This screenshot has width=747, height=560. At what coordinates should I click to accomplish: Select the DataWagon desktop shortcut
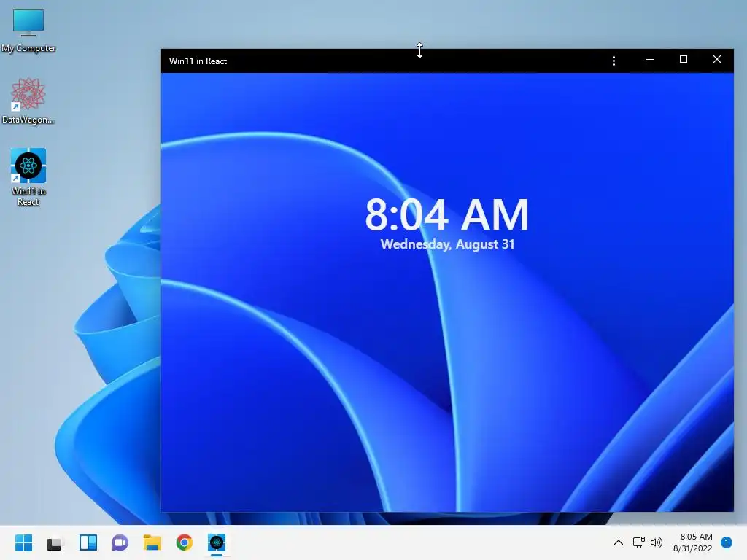click(x=28, y=101)
